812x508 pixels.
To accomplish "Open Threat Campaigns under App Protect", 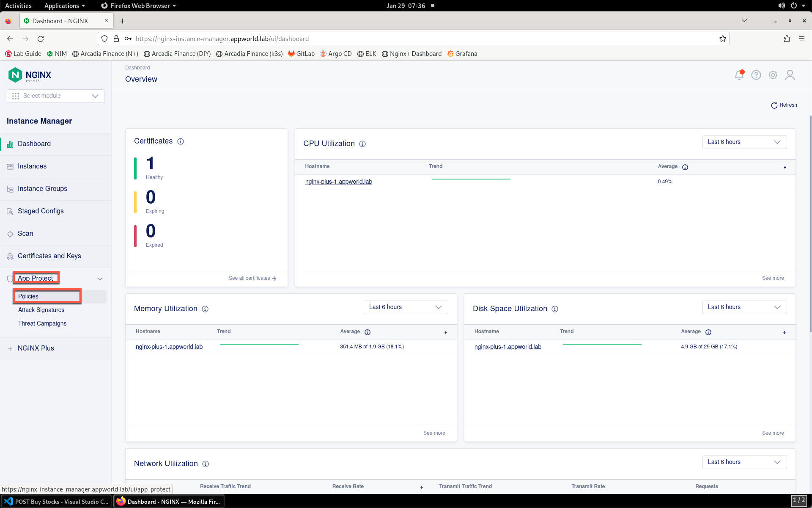I will pyautogui.click(x=42, y=323).
